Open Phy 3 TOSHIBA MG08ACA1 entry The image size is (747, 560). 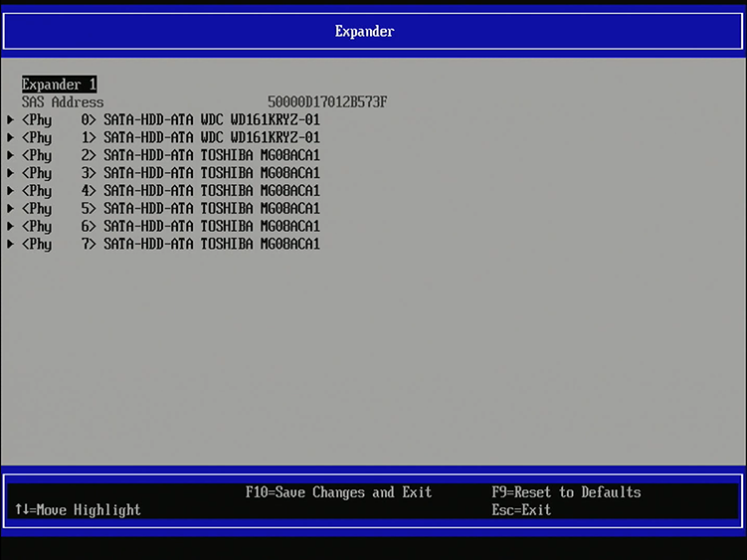(170, 173)
